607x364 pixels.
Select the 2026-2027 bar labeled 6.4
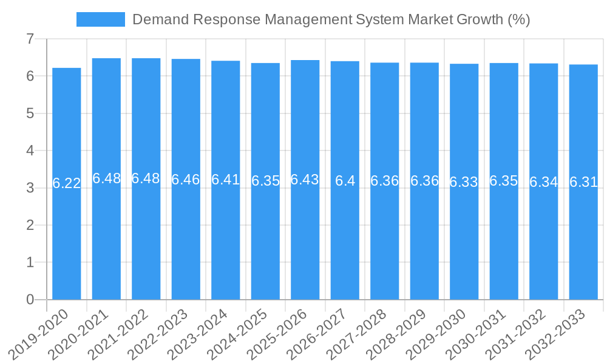[x=345, y=180]
